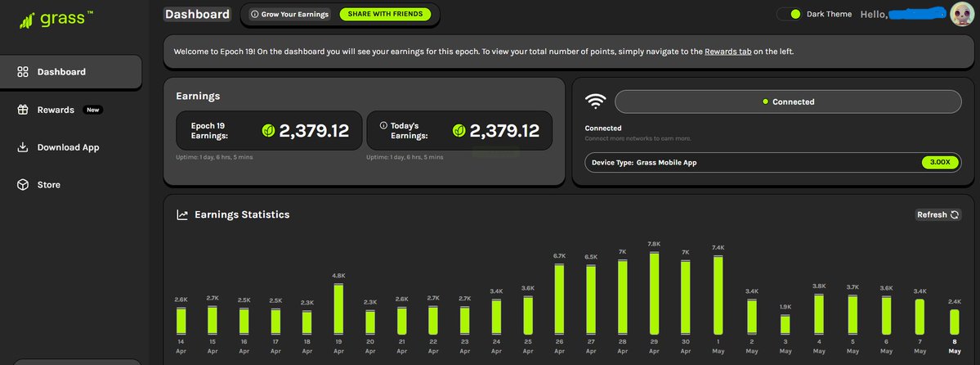Click the SHARE WITH FRIENDS button

(385, 14)
